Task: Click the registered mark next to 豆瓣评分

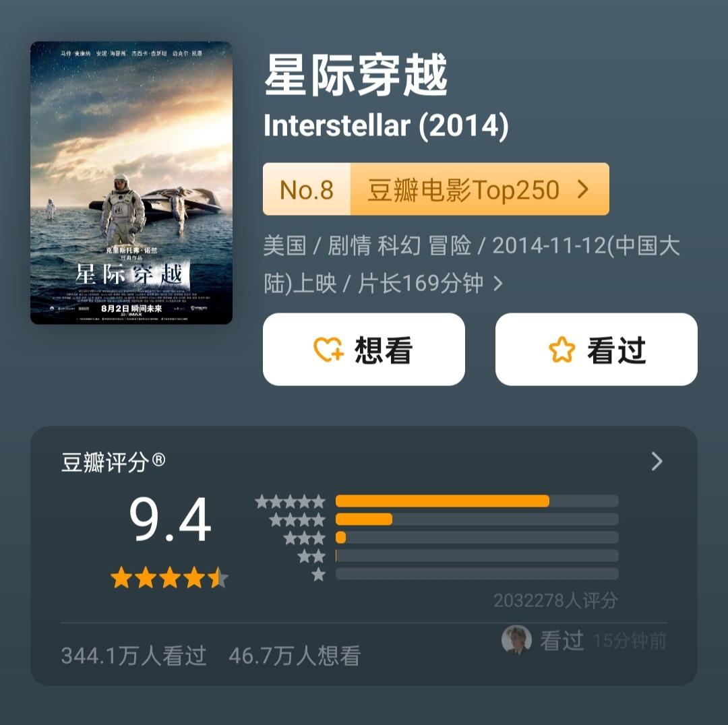Action: coord(158,460)
